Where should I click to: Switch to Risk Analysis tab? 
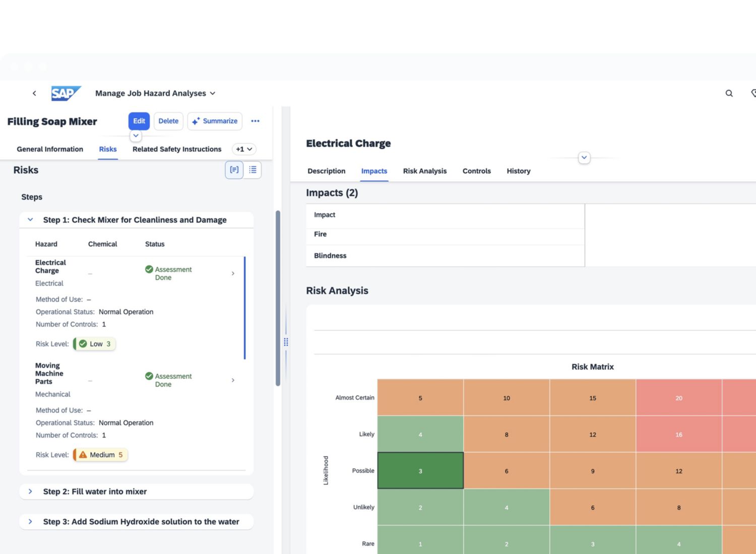[424, 171]
